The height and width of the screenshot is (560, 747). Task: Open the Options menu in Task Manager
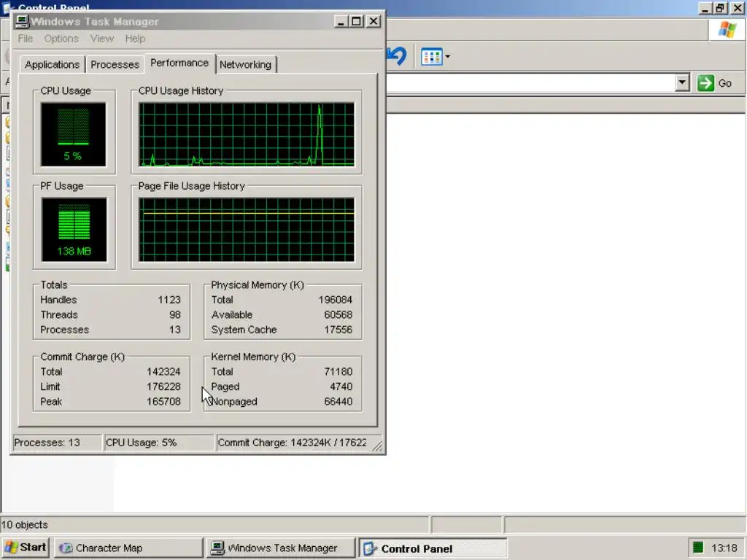click(61, 39)
